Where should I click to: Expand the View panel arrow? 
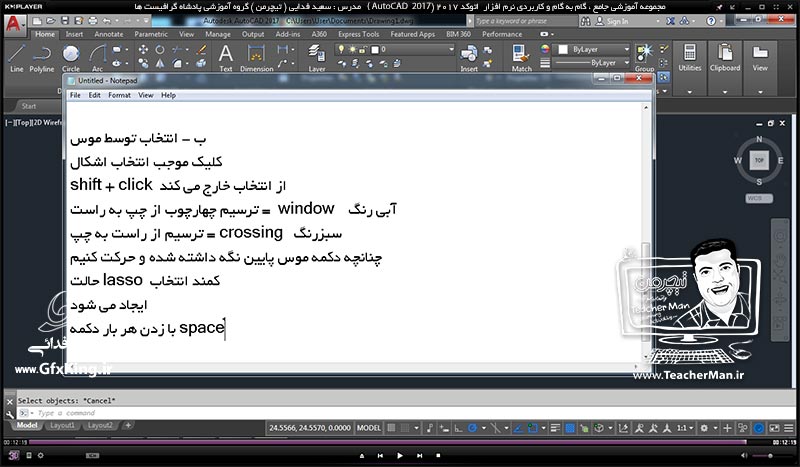point(760,92)
